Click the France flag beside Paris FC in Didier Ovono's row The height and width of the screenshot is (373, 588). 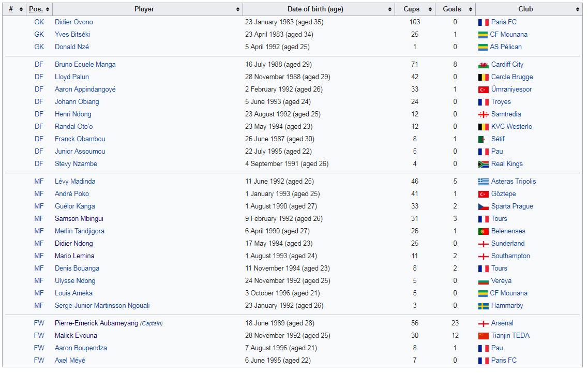tap(484, 23)
